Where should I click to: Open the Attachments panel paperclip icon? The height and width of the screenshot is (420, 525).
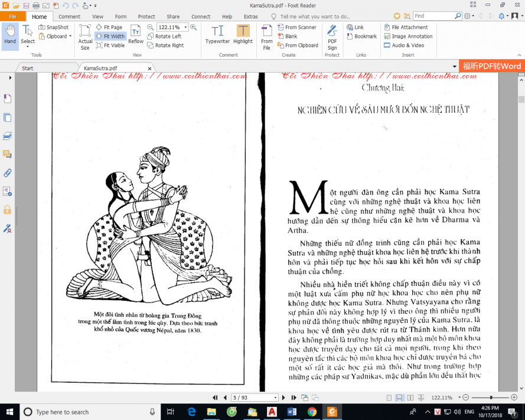point(7,173)
